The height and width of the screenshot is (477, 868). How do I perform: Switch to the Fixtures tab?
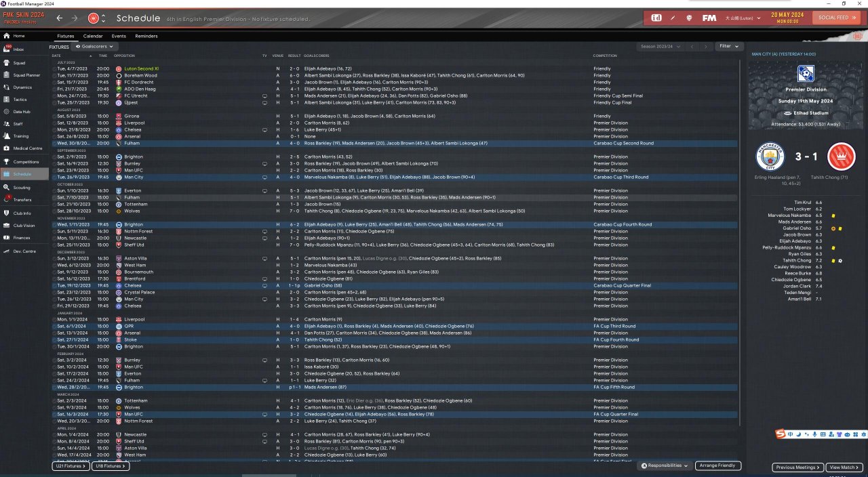tap(66, 36)
